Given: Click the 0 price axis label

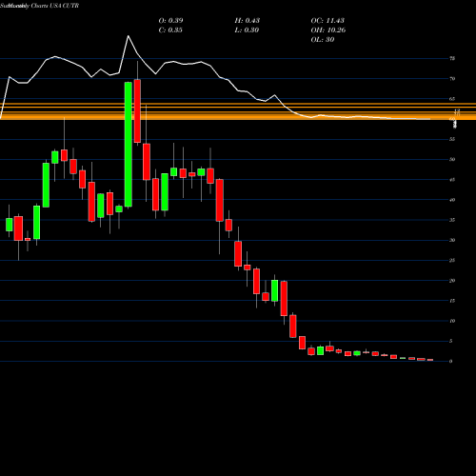Looking at the screenshot, I should (451, 362).
